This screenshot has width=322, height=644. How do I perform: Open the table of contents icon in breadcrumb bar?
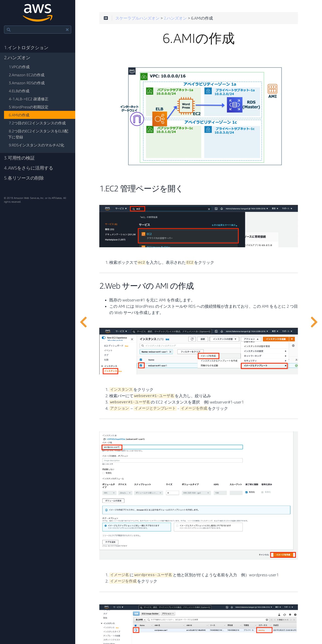106,18
